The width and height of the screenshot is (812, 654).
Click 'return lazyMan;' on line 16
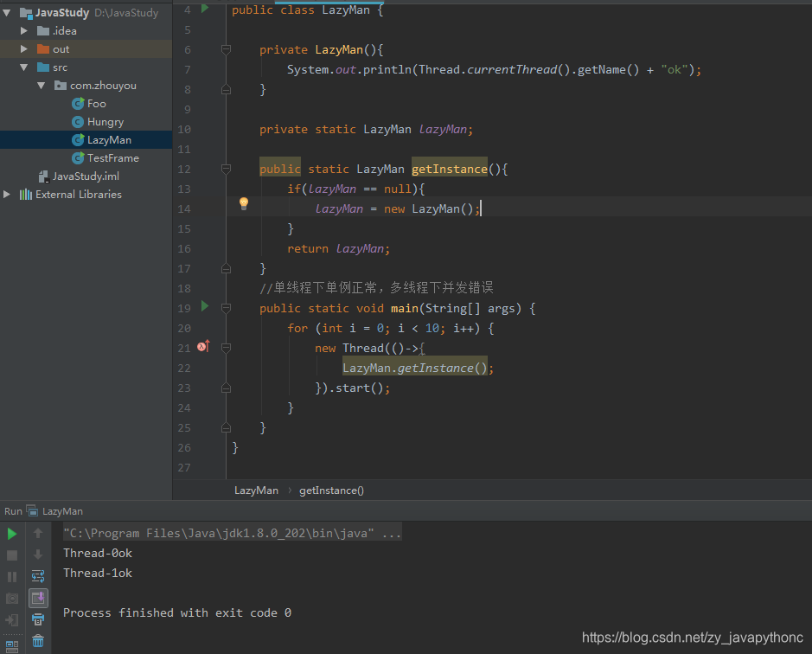point(339,249)
